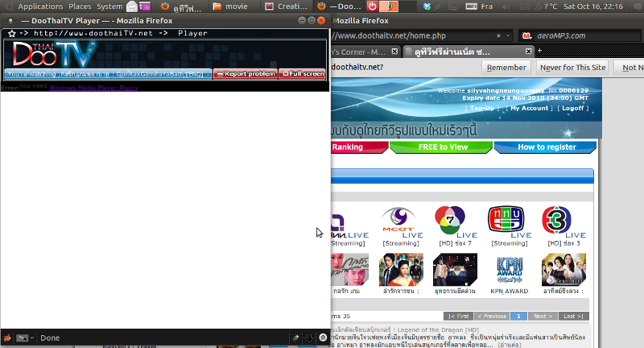Close the Thai-titled active browser tab
644x348 pixels.
[529, 52]
